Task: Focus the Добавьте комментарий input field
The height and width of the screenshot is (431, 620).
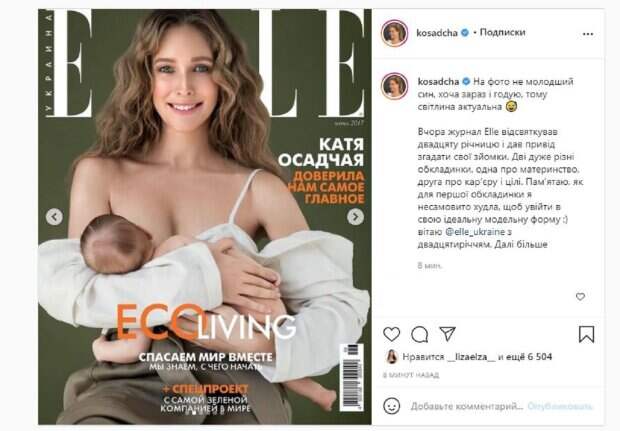Action: 467,406
